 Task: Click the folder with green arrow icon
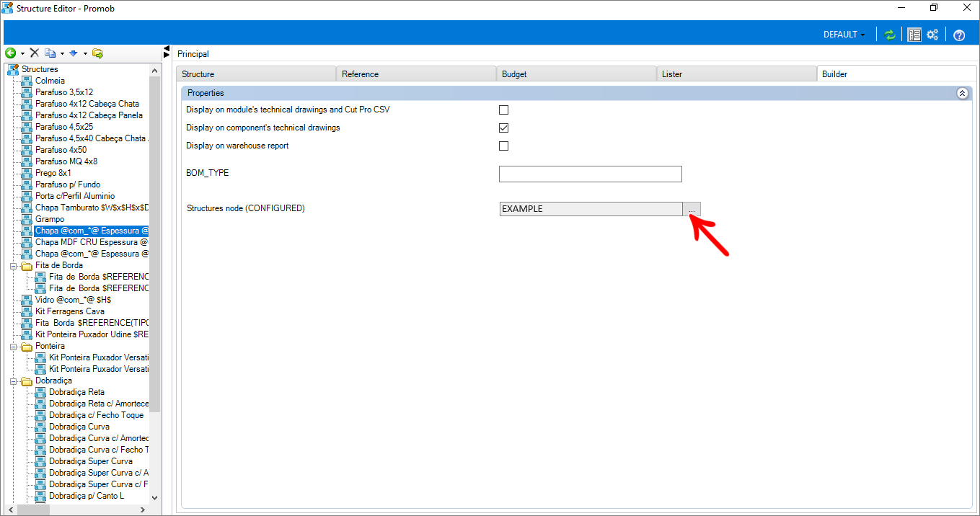(x=98, y=53)
